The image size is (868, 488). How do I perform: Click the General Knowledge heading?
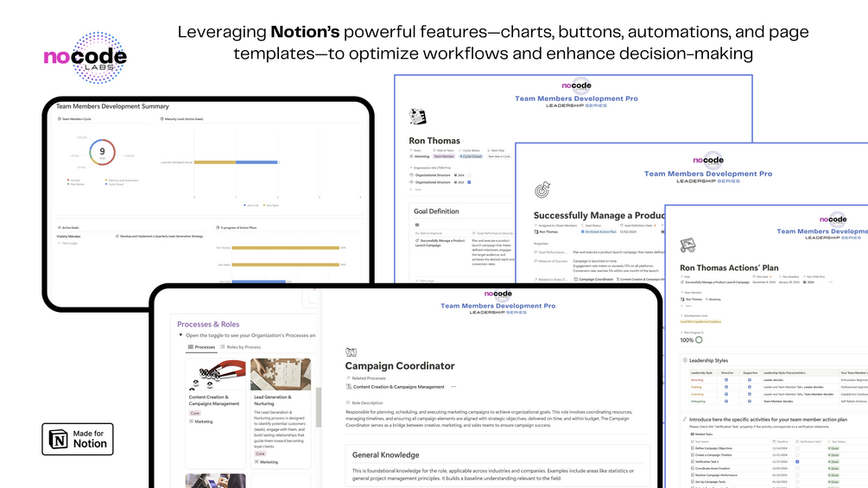pos(385,455)
